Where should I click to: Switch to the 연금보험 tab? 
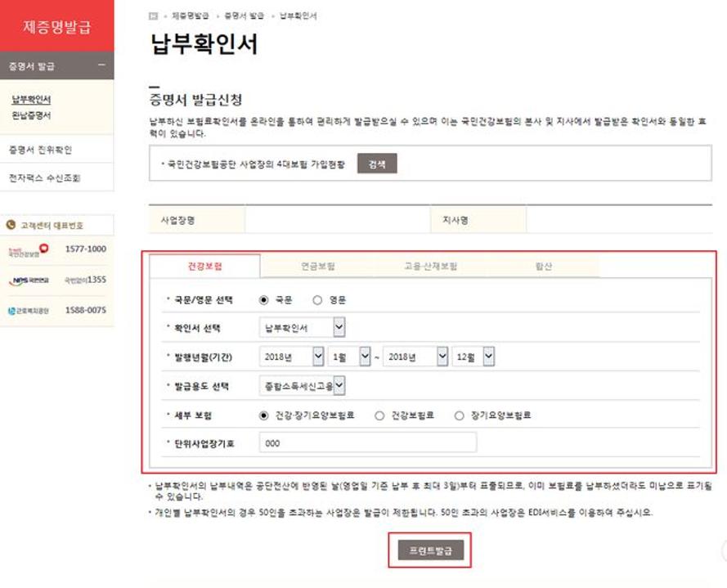(x=317, y=267)
